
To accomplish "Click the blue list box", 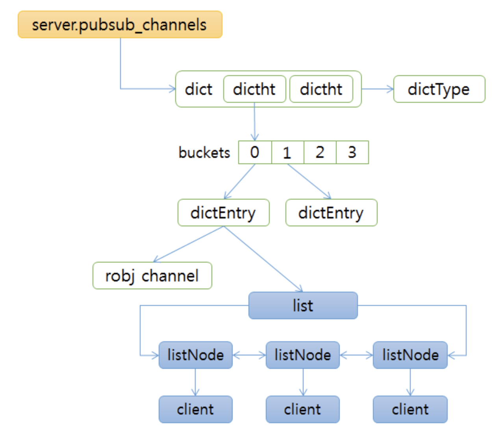I will pyautogui.click(x=303, y=305).
